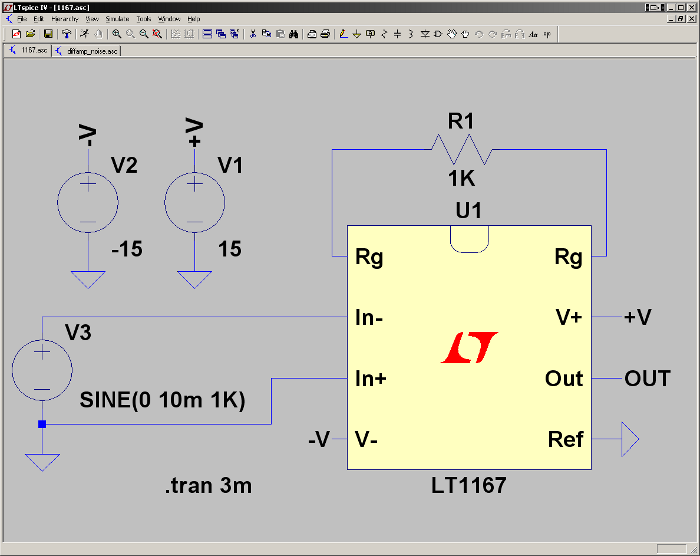This screenshot has height=556, width=700.
Task: Open the Hierarchy menu
Action: [65, 19]
